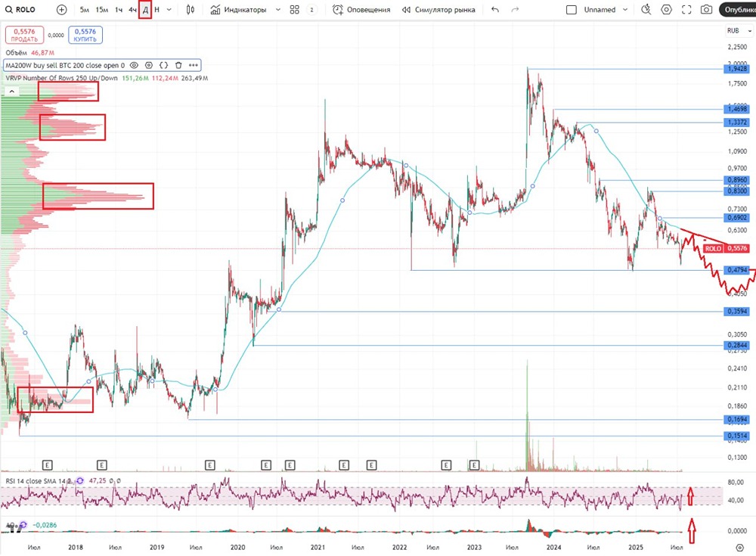
Task: Click the 0,2844 price level label
Action: [737, 346]
